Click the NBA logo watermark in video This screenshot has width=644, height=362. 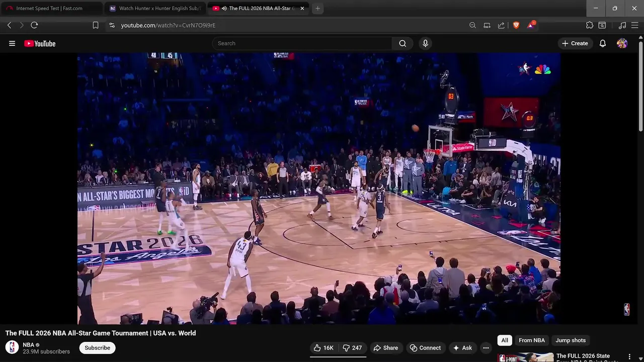(627, 309)
